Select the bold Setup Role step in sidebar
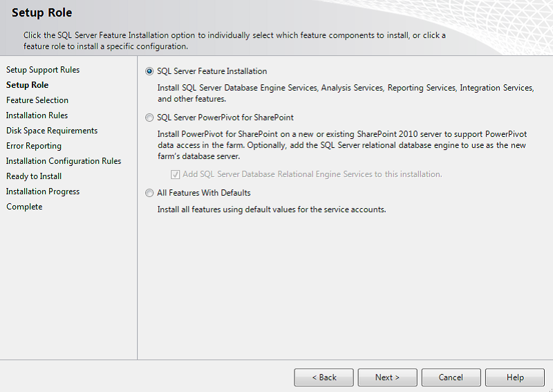This screenshot has height=392, width=553. (27, 85)
